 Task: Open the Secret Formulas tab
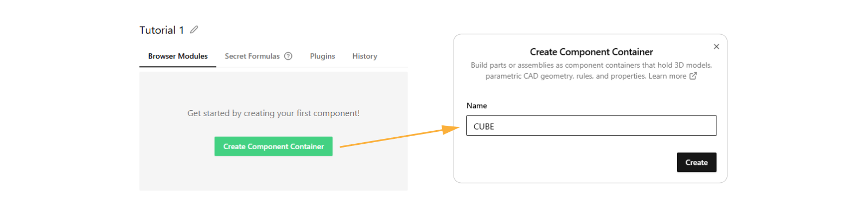(x=252, y=56)
